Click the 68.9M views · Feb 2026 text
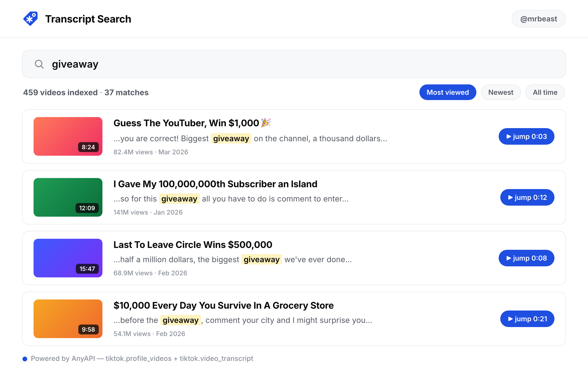 [150, 273]
